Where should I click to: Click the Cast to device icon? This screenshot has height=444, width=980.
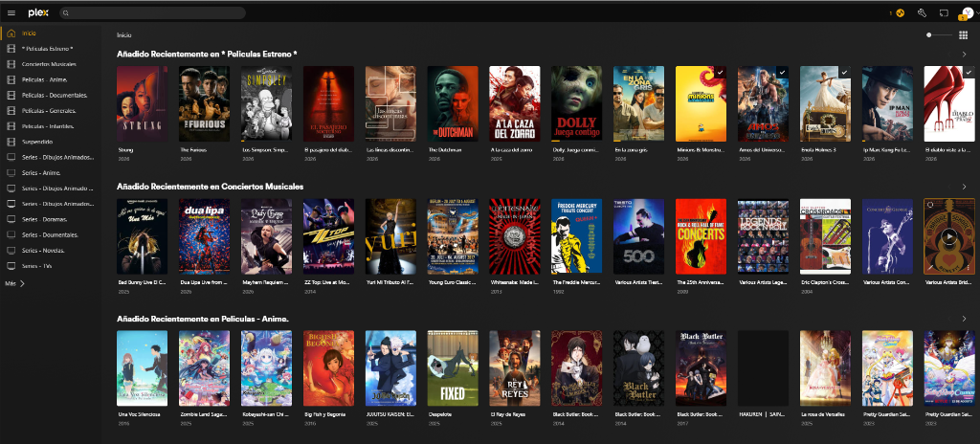[944, 12]
